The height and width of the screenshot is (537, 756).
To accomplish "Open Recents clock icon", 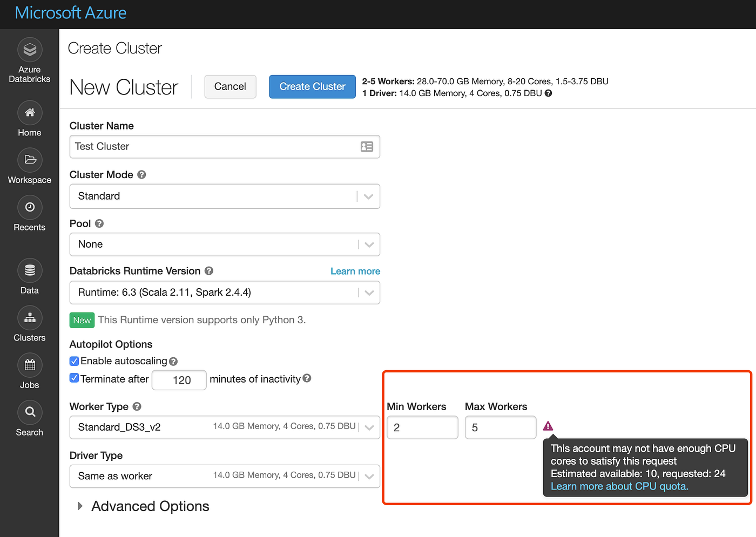I will 30,207.
